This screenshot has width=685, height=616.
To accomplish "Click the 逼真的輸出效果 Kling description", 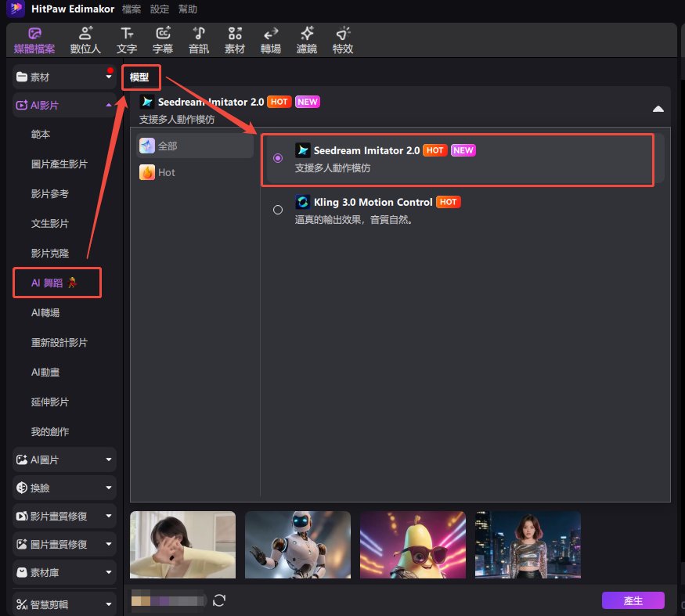I will point(353,219).
